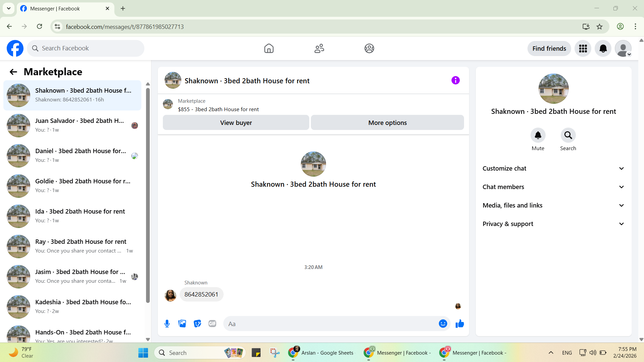644x362 pixels.
Task: View site information icon in address bar
Action: pyautogui.click(x=57, y=27)
